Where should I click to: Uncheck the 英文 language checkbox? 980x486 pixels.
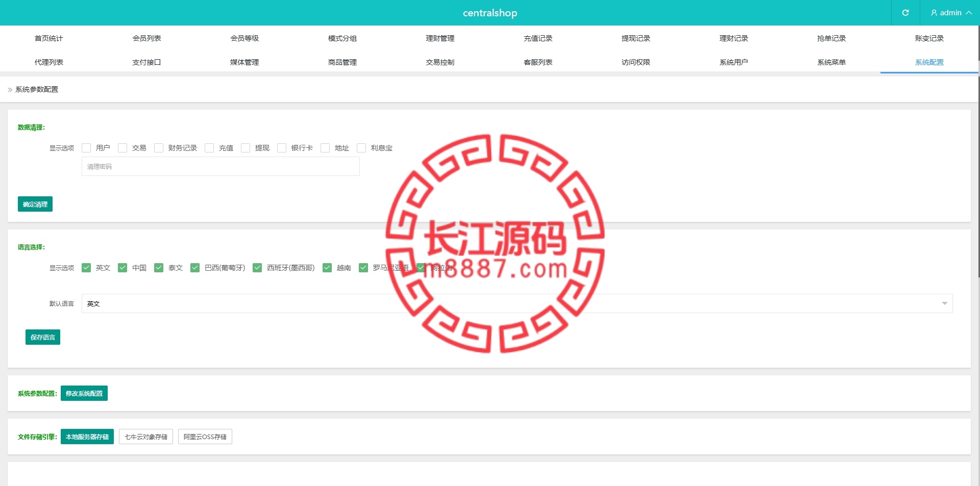coord(86,268)
